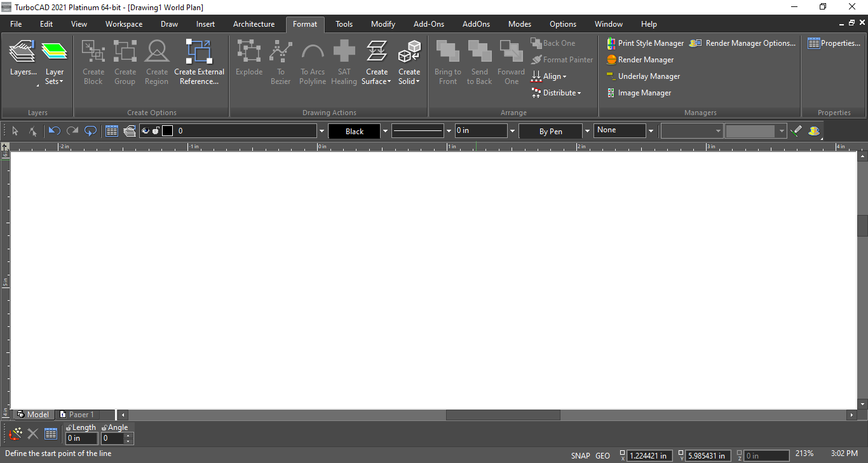Click the Black pen color box
The width and height of the screenshot is (868, 463).
tap(355, 131)
